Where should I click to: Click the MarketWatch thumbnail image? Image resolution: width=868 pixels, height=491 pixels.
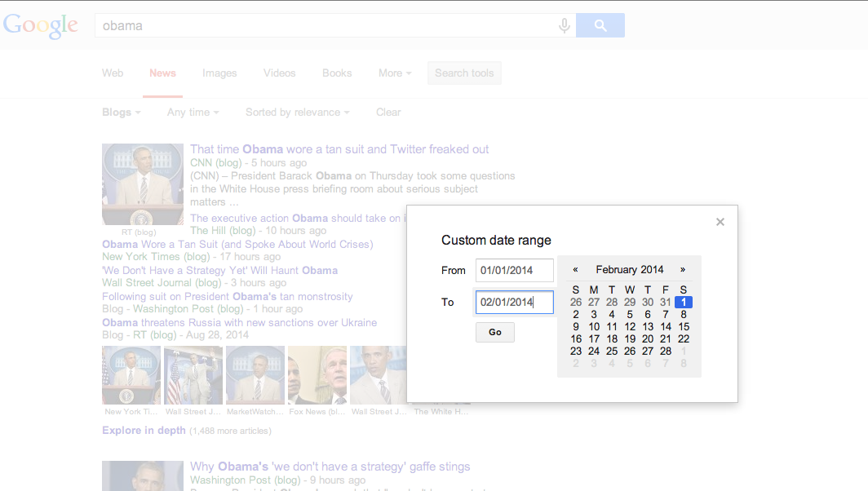[x=255, y=375]
